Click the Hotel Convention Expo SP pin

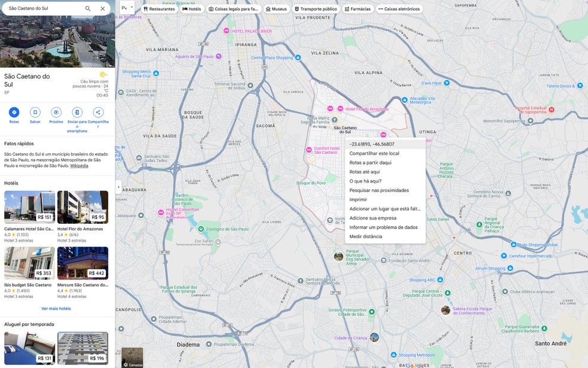tap(161, 212)
